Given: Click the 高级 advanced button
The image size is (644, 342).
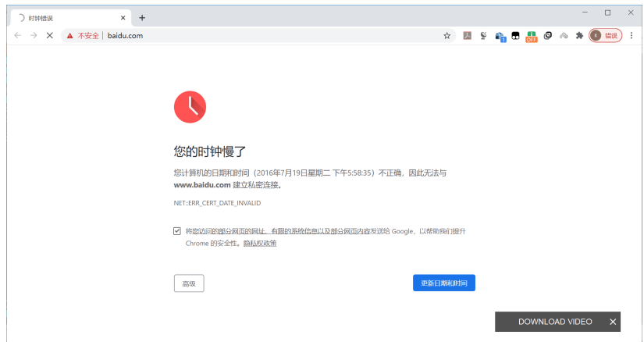Looking at the screenshot, I should tap(189, 283).
